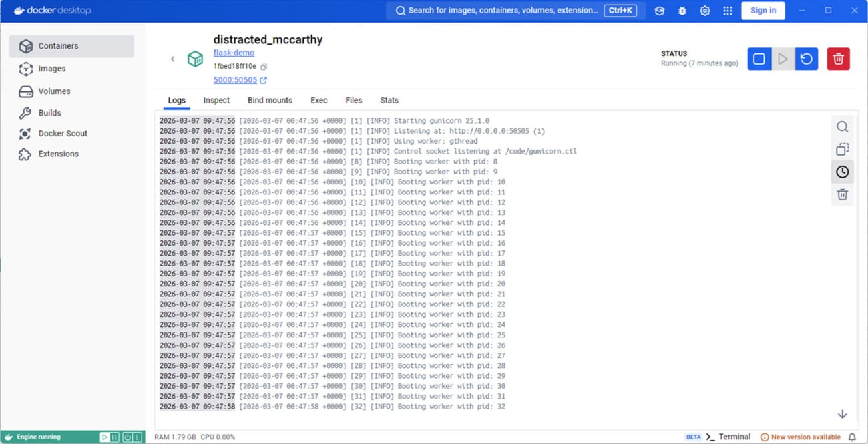
Task: Copy the container ID 1fbed18ff10e
Action: pyautogui.click(x=264, y=67)
